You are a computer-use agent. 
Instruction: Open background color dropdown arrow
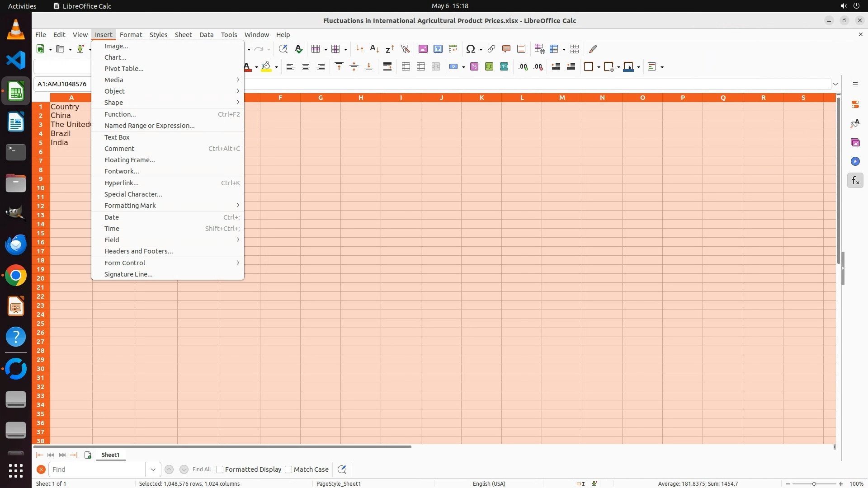pos(276,67)
